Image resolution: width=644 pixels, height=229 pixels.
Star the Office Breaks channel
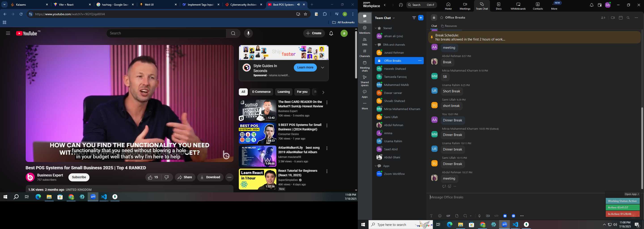click(442, 18)
